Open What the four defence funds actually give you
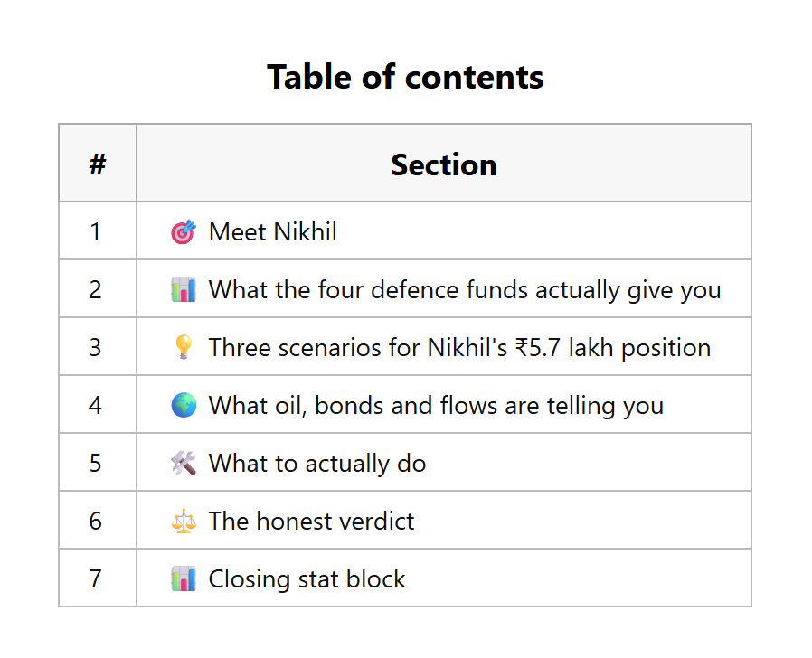 coord(465,290)
